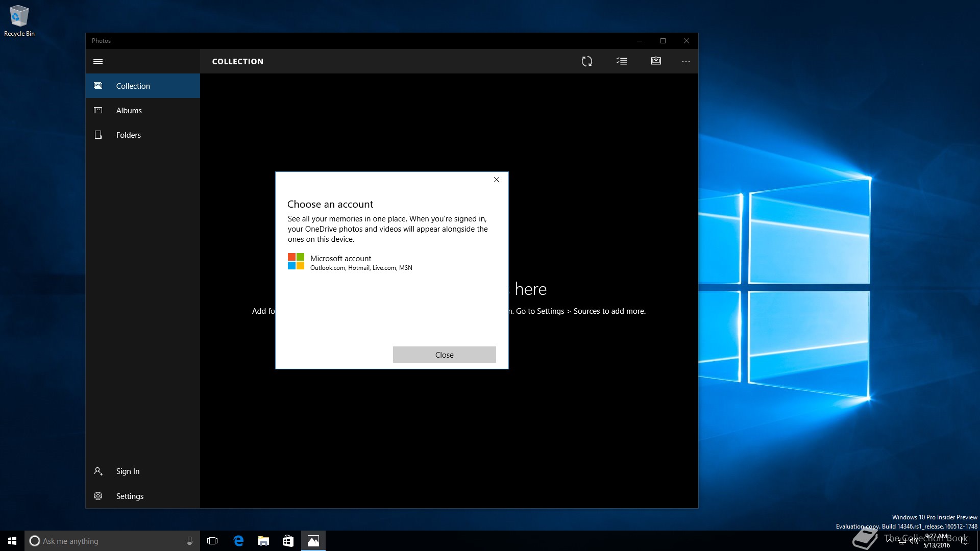The image size is (980, 551).
Task: Click the Ask me anything search box
Action: [x=112, y=541]
